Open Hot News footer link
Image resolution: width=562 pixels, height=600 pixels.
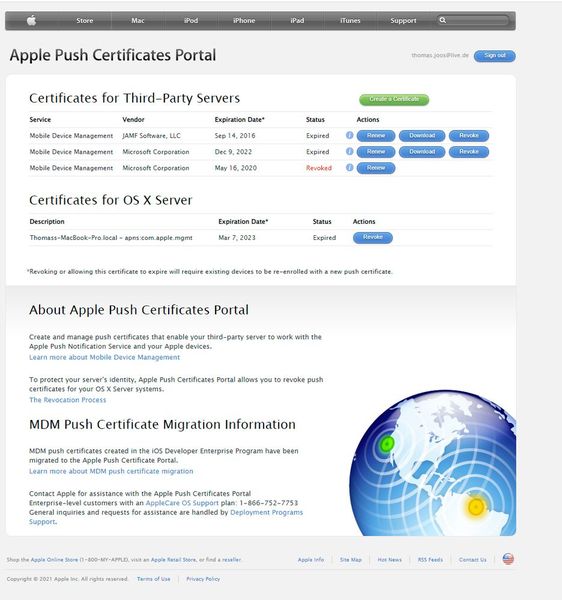click(x=389, y=559)
